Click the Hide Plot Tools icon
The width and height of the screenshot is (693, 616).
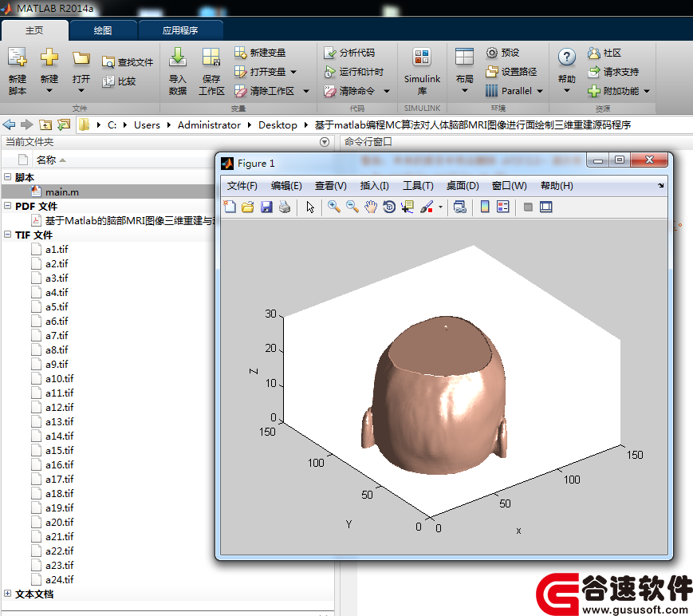click(x=528, y=207)
